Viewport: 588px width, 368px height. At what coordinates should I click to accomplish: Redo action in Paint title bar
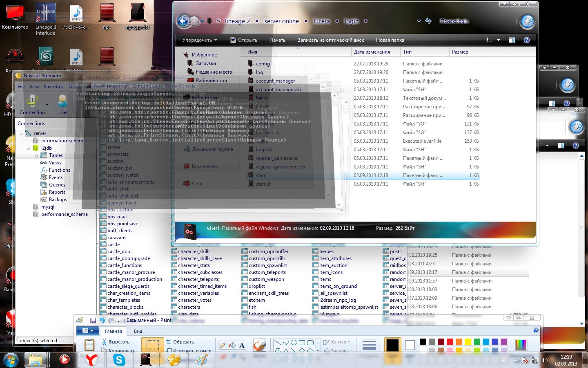[x=111, y=321]
